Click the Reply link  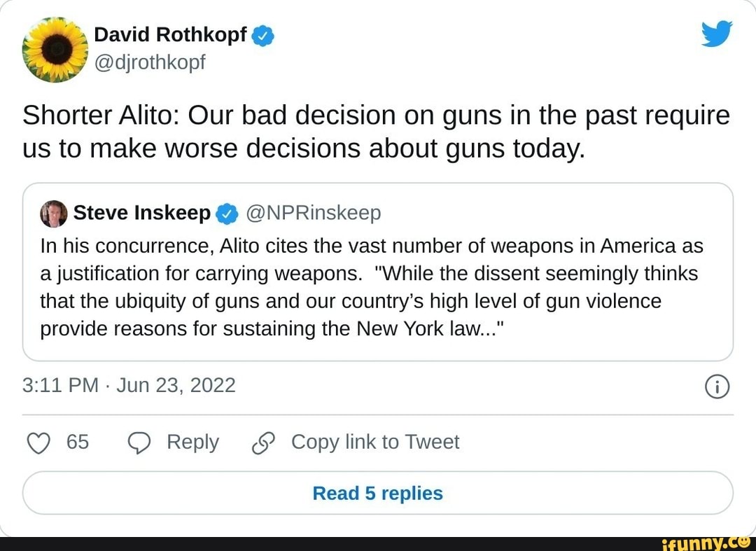click(x=193, y=442)
